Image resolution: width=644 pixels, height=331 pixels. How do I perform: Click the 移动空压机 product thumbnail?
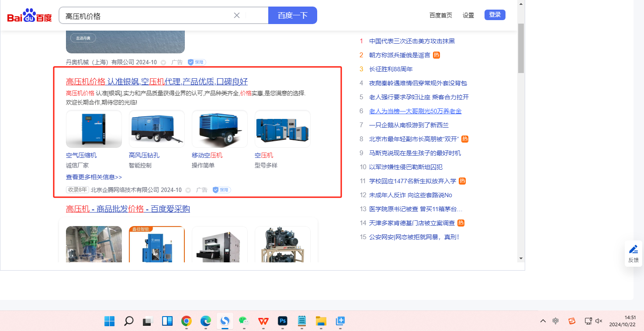[x=220, y=129]
